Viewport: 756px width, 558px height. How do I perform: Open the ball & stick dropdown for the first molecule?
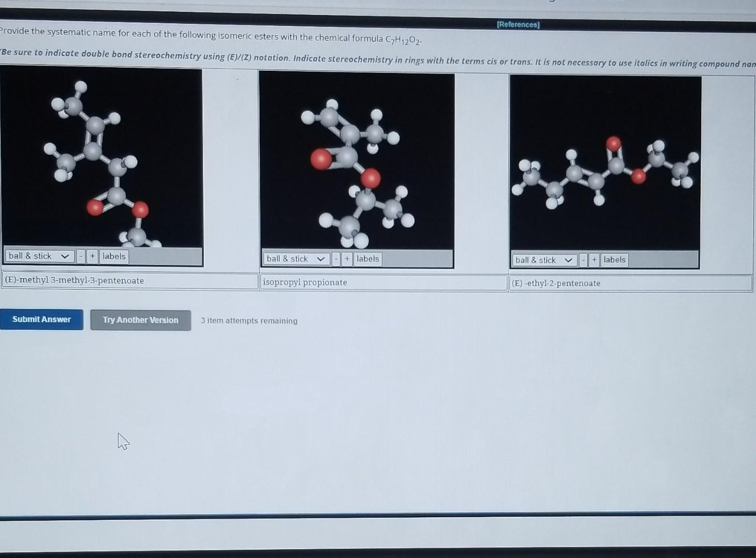tap(39, 256)
